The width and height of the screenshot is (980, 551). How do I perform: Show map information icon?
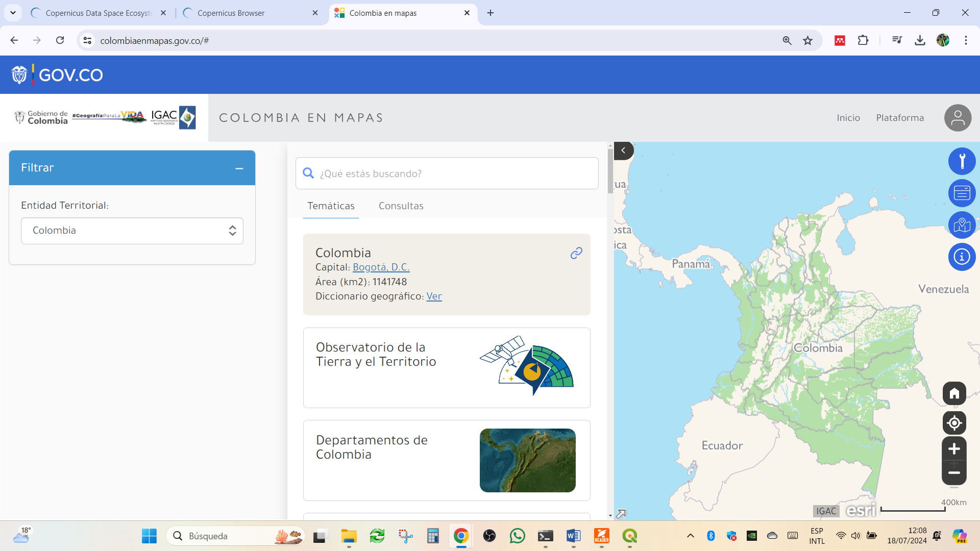point(962,257)
